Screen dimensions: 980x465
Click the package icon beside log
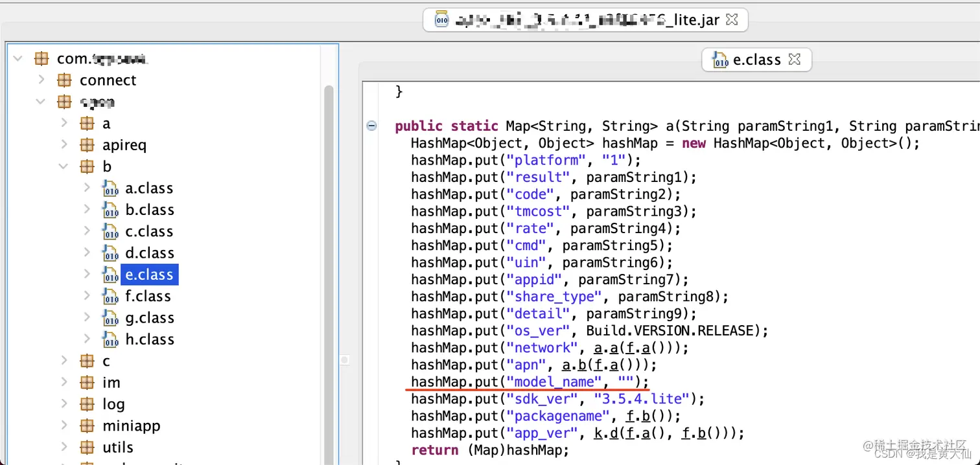(87, 404)
